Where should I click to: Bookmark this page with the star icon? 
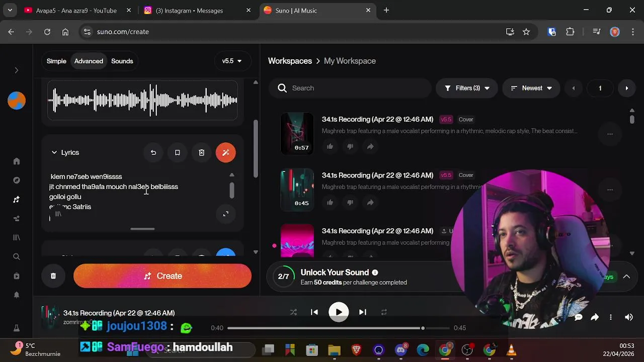pyautogui.click(x=526, y=32)
